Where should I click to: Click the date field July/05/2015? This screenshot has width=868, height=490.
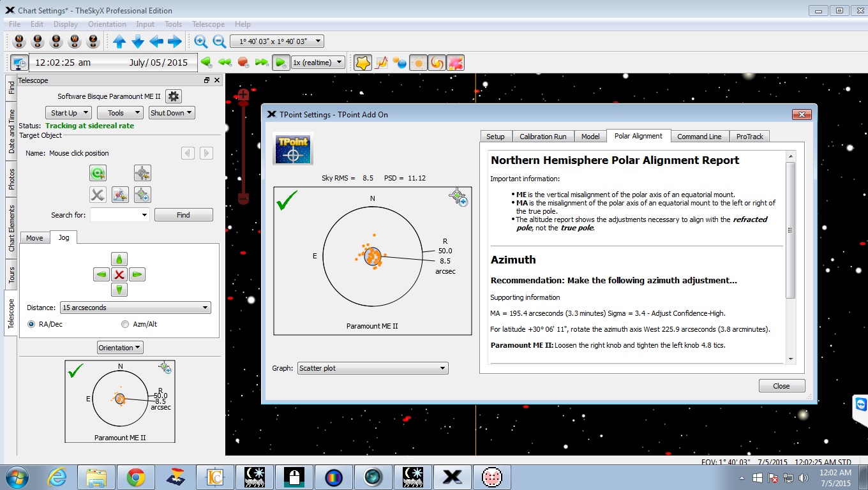click(158, 63)
